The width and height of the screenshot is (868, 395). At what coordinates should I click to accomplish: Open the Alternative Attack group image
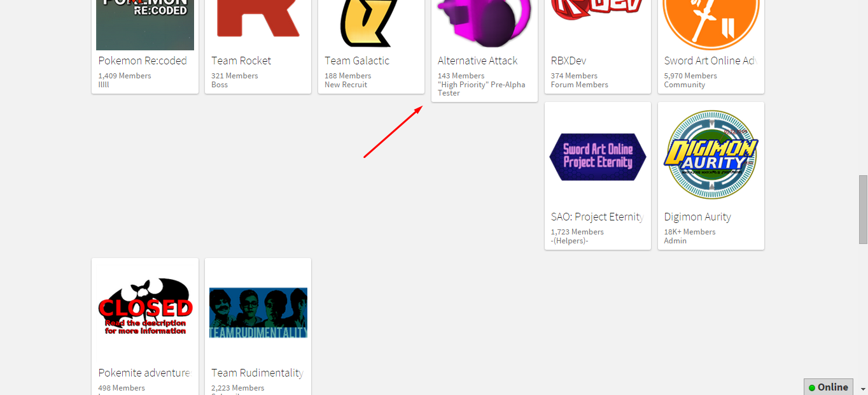tap(484, 22)
